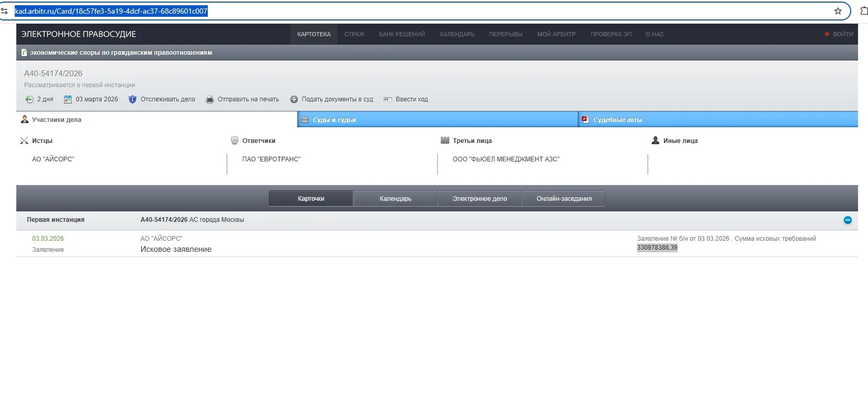Open 'О НАС' in the top navigation
Screen dimensions: 868x399
pos(655,34)
